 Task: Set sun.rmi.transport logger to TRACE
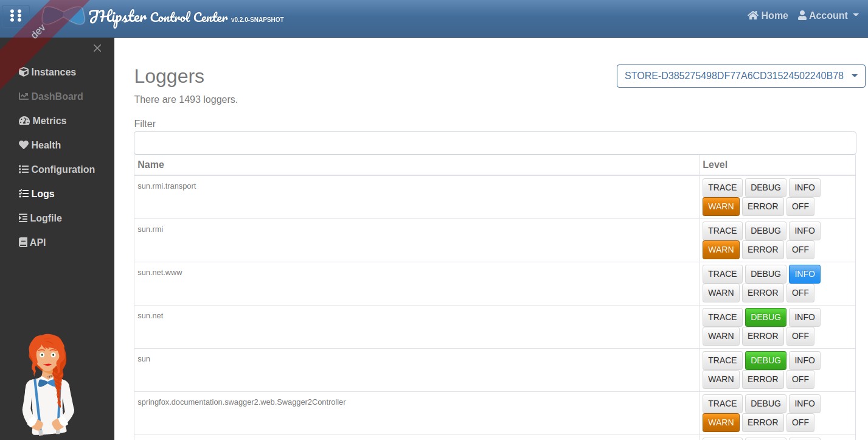click(x=722, y=187)
